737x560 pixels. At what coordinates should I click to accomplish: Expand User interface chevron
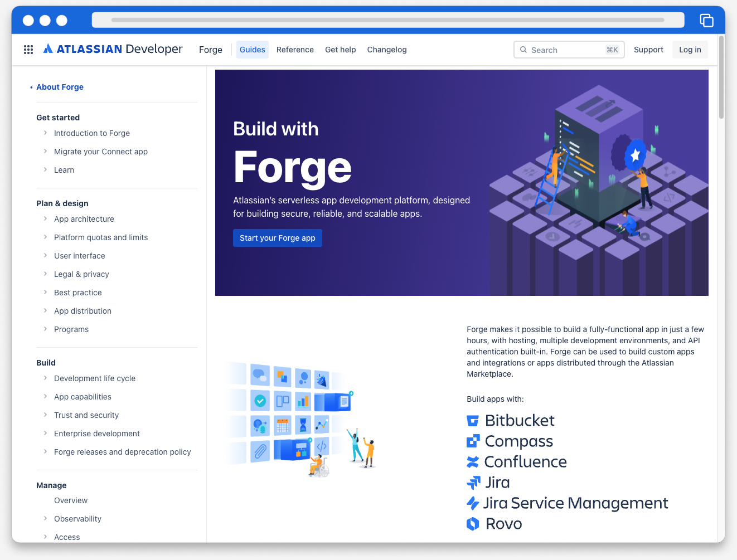(x=45, y=255)
